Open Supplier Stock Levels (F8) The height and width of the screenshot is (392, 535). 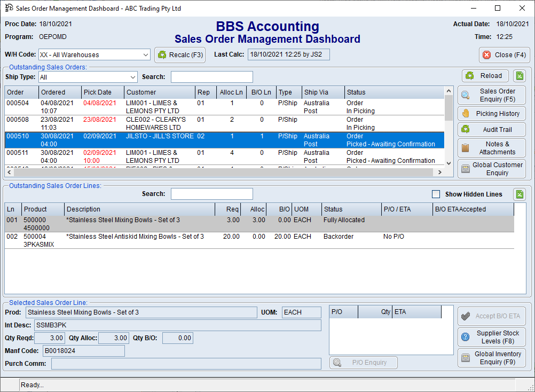(491, 337)
